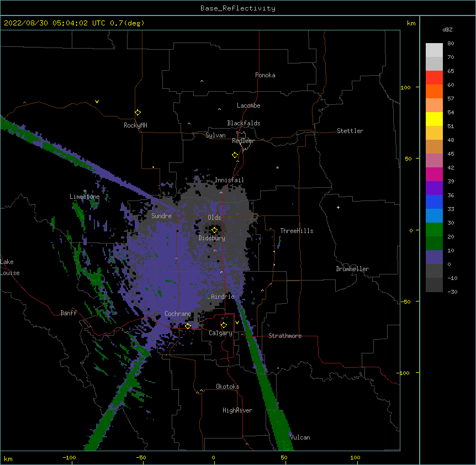476x465 pixels.
Task: Click the yellow diamond marker below Cochrane
Action: click(188, 326)
